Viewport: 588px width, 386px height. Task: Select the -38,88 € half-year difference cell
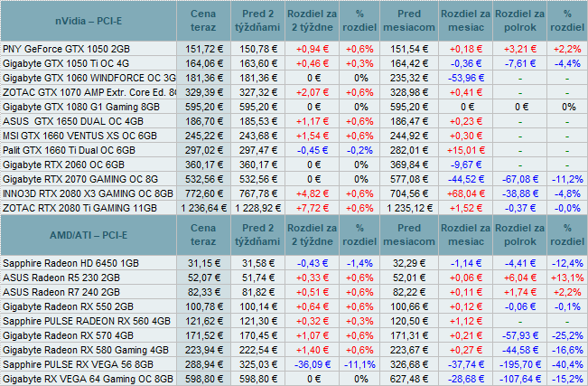pyautogui.click(x=520, y=193)
